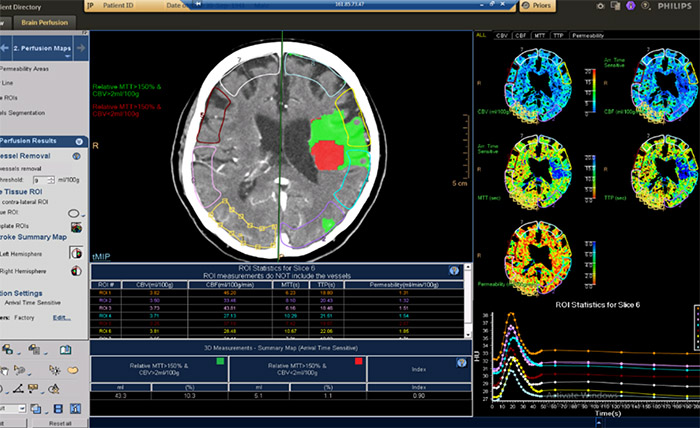Toggle Left Hemisphere stroke summary map

pos(76,253)
